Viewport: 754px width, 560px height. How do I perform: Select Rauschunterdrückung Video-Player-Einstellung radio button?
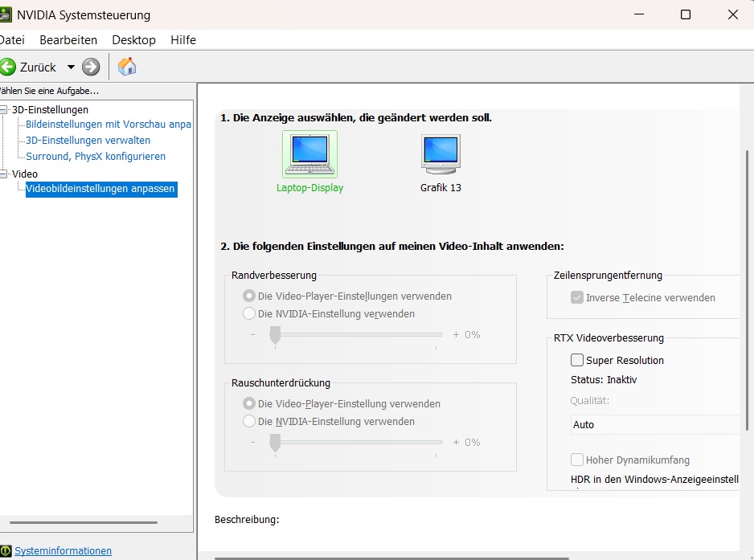coord(248,403)
